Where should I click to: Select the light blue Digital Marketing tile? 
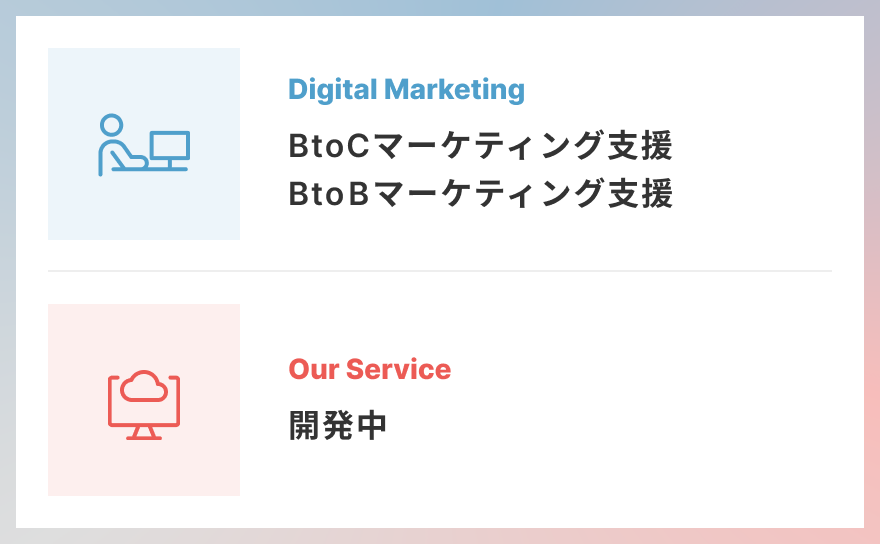click(144, 144)
